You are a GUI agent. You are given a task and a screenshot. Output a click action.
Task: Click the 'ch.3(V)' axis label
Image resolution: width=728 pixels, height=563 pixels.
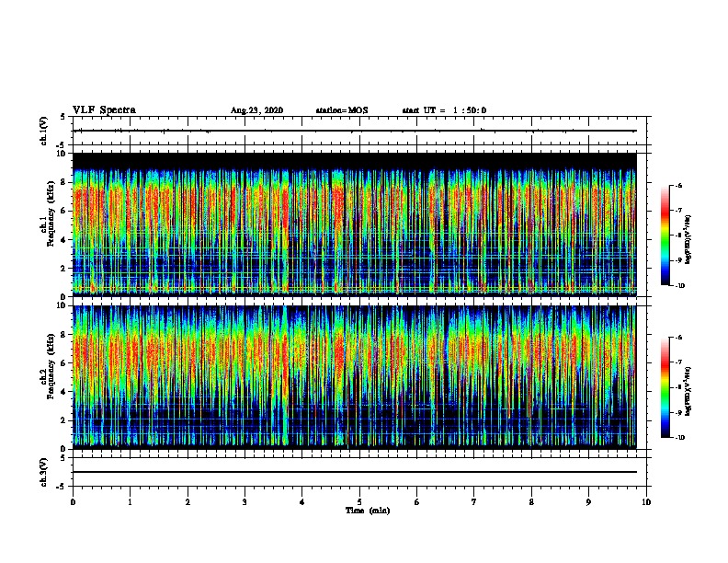(44, 472)
